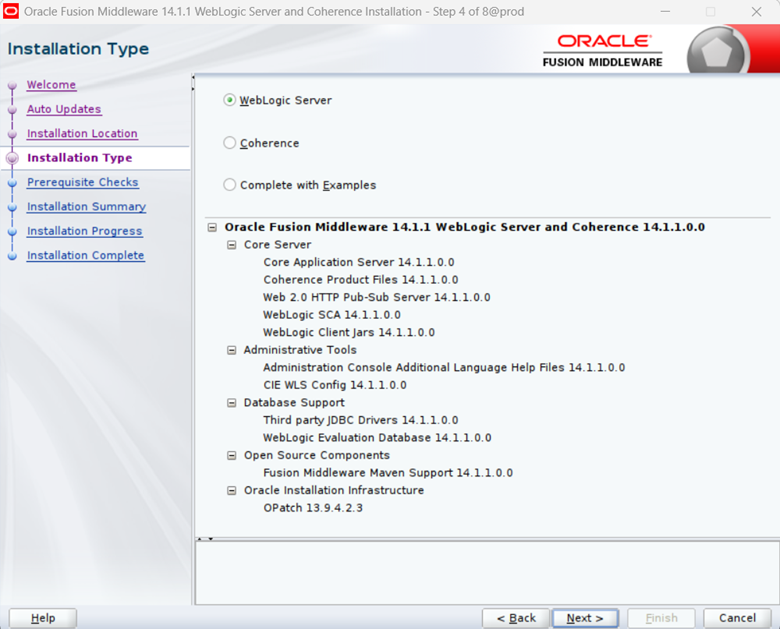Click the message area below the tree
The height and width of the screenshot is (629, 780).
tap(488, 573)
